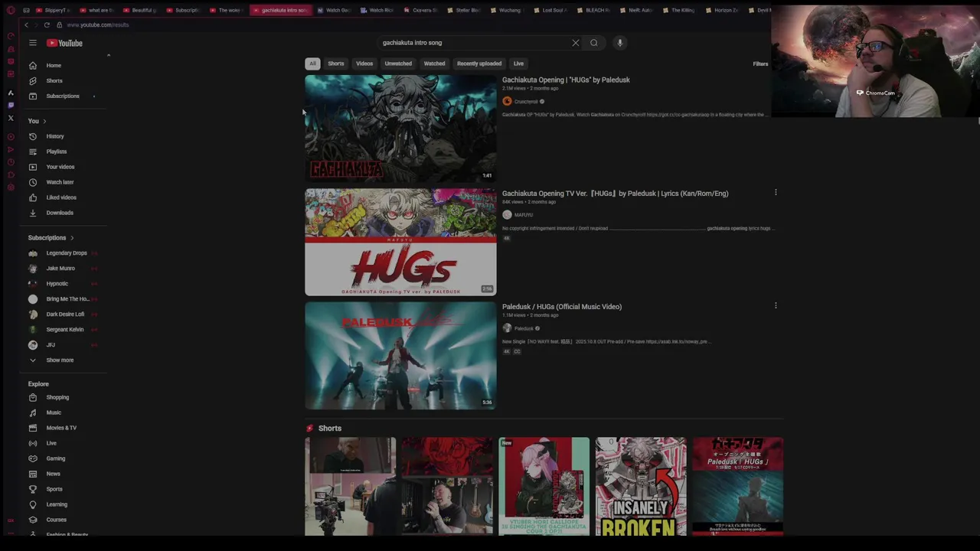Activate voice search microphone
Screen dimensions: 980x551
(620, 43)
